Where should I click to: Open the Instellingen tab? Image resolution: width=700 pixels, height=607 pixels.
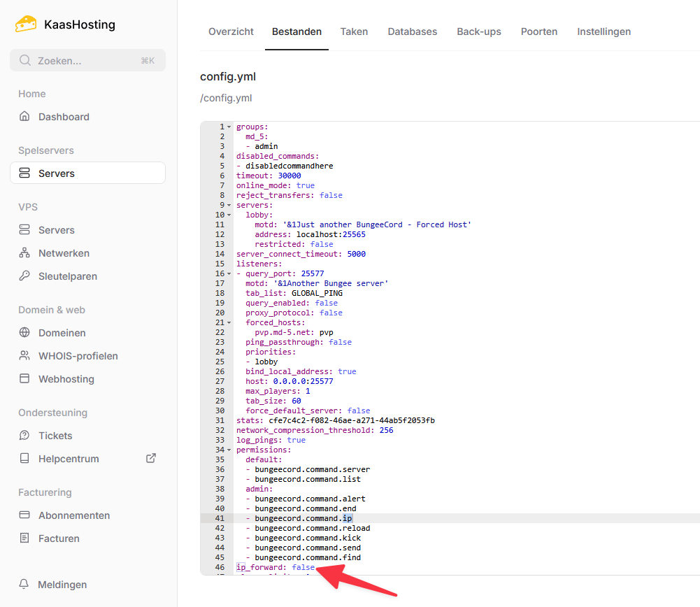click(x=603, y=31)
